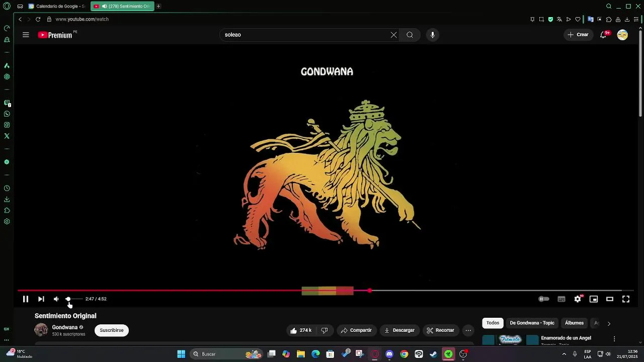The height and width of the screenshot is (362, 644).
Task: Open the extensions puzzle icon
Action: point(609,19)
